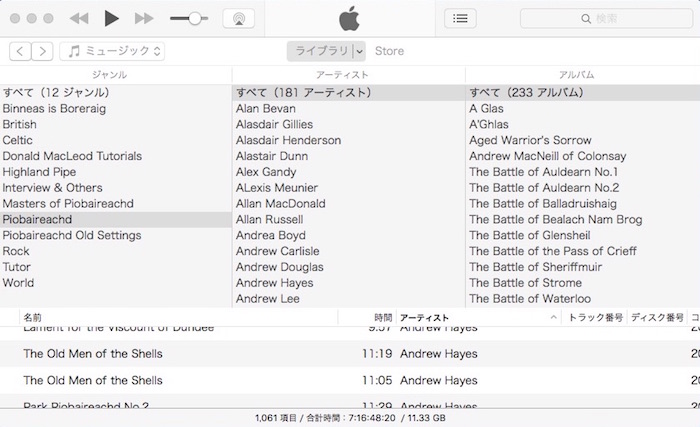Skip to the previous track
The height and width of the screenshot is (427, 700).
(x=79, y=19)
